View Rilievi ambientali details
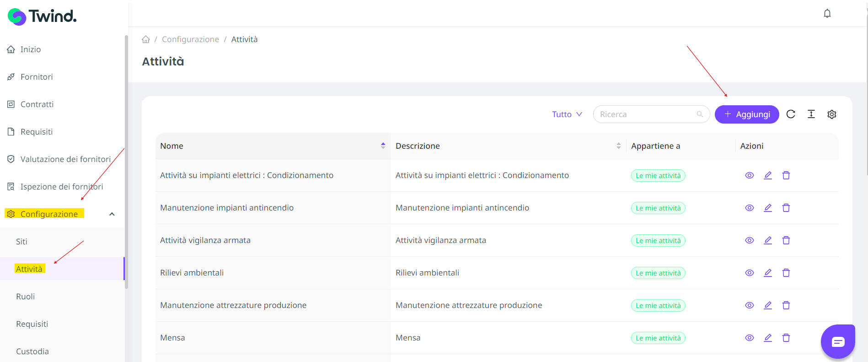This screenshot has width=868, height=362. pyautogui.click(x=750, y=273)
